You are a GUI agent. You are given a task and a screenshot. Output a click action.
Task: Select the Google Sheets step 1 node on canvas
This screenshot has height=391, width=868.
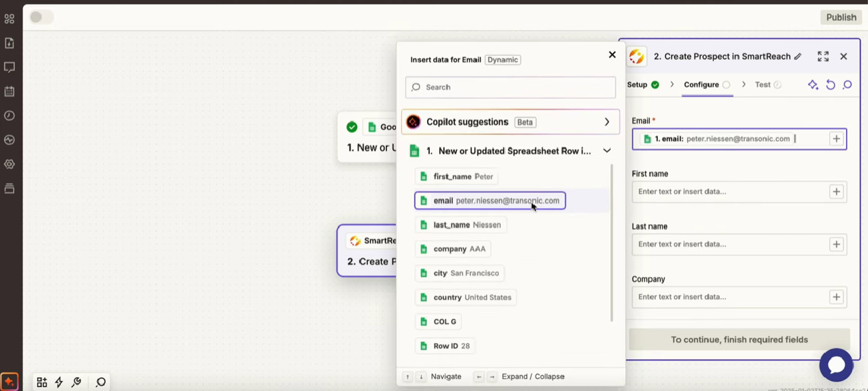(368, 138)
